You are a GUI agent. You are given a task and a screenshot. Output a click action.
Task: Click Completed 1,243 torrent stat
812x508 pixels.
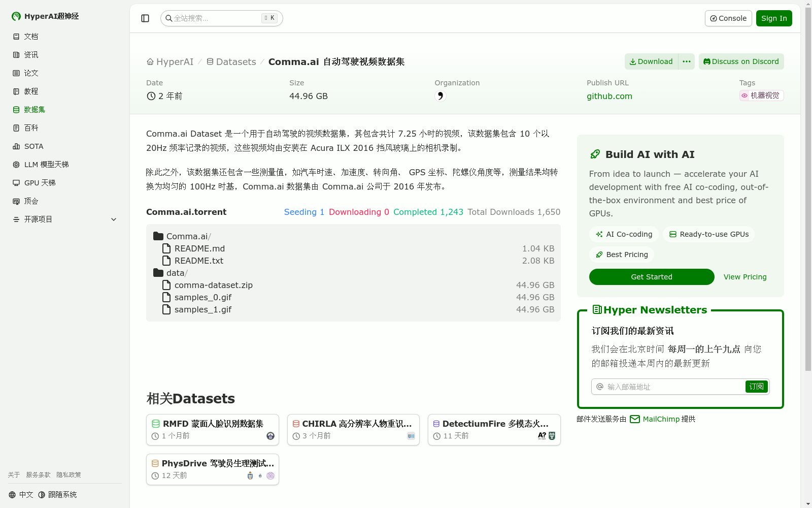[x=428, y=212]
